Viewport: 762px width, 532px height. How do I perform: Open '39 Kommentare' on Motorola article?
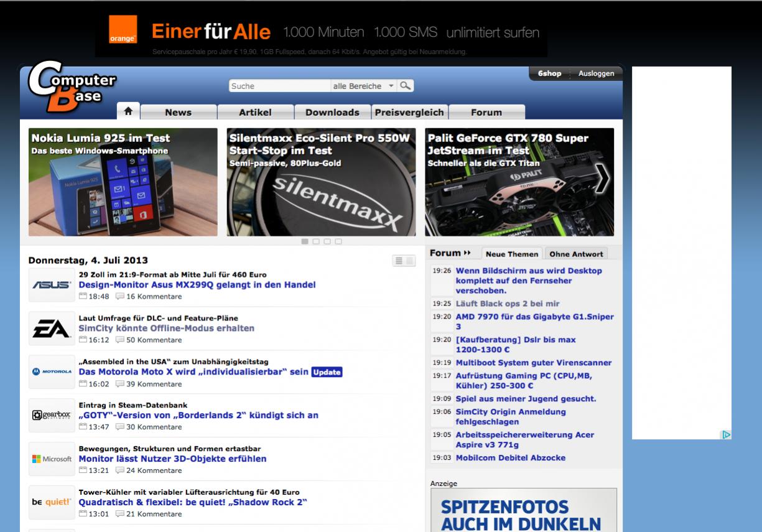tap(154, 384)
